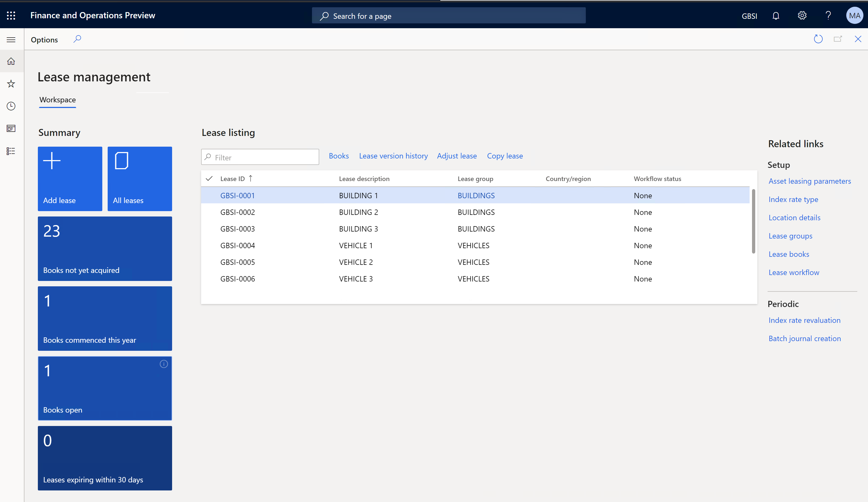
Task: Switch to the Workspace tab
Action: coord(57,100)
